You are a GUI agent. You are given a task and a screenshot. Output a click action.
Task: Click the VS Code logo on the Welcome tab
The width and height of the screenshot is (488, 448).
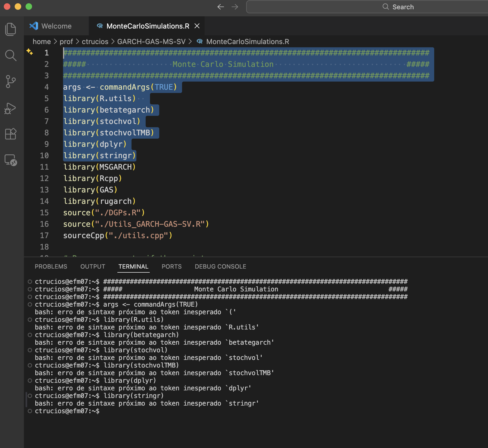coord(33,26)
